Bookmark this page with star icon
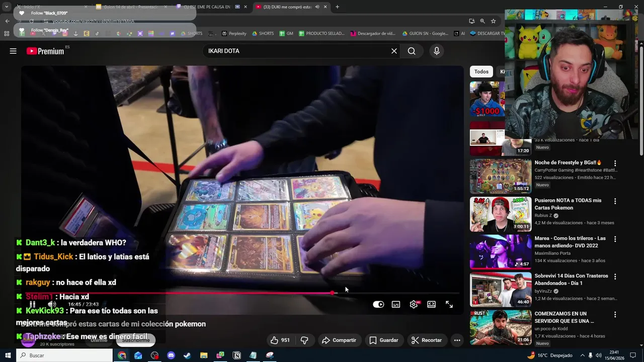This screenshot has width=644, height=362. pos(494,21)
